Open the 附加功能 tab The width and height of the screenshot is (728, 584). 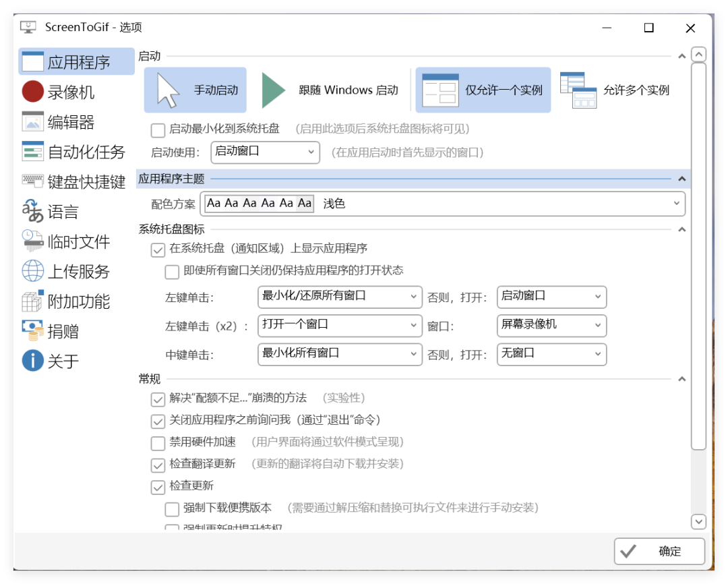pos(77,301)
